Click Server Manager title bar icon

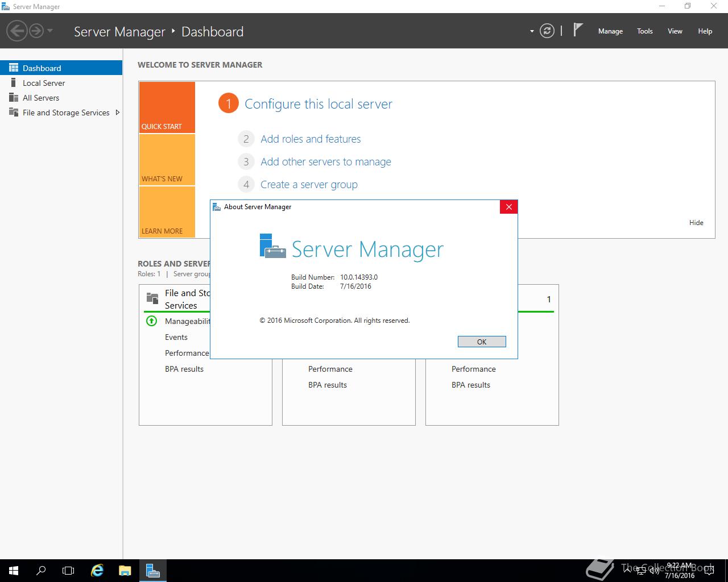(x=6, y=6)
